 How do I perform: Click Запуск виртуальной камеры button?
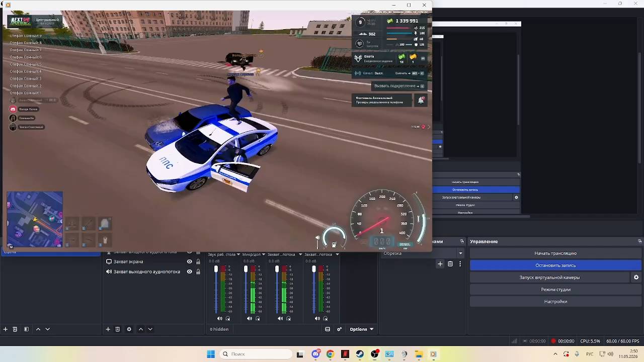[x=549, y=278]
